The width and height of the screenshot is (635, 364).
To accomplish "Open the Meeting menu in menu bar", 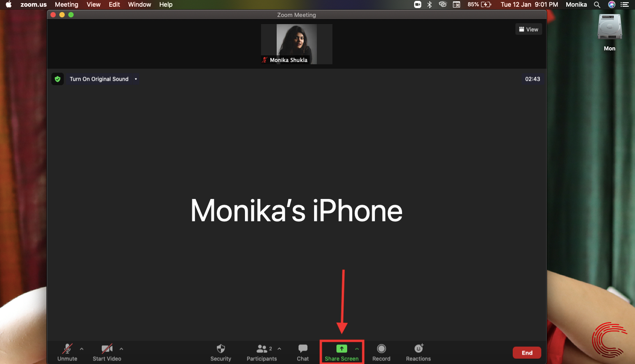I will click(x=66, y=4).
